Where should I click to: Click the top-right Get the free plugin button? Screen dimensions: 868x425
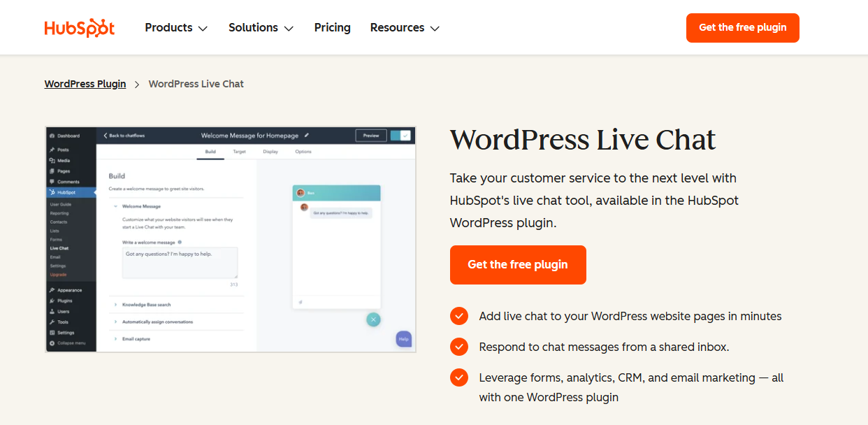point(742,27)
